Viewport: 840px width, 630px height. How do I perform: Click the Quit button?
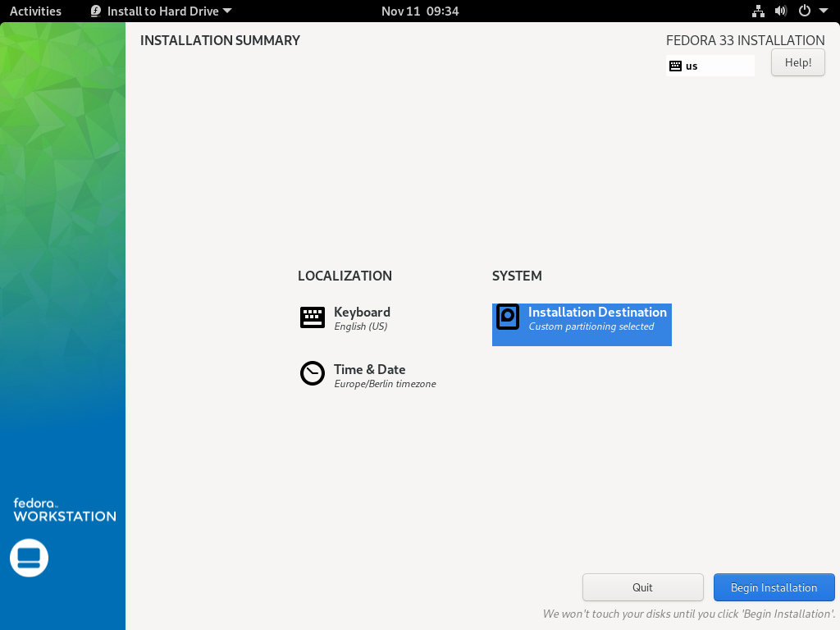coord(642,587)
